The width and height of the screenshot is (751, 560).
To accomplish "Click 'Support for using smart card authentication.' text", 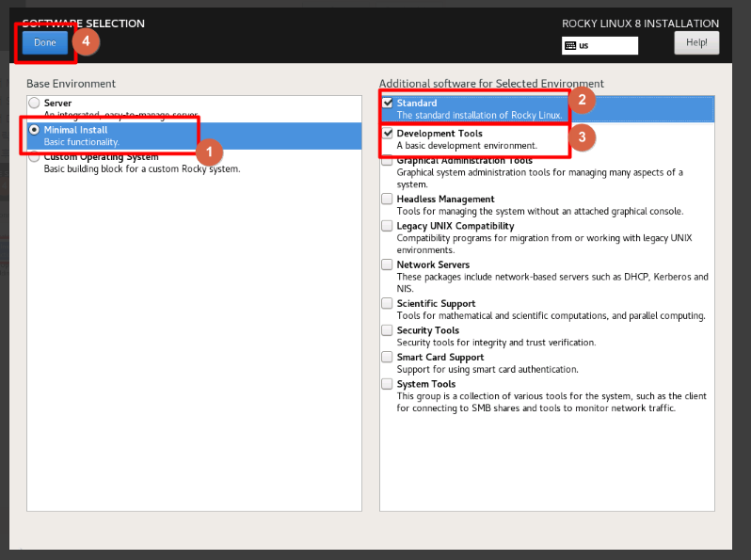I will (x=487, y=369).
